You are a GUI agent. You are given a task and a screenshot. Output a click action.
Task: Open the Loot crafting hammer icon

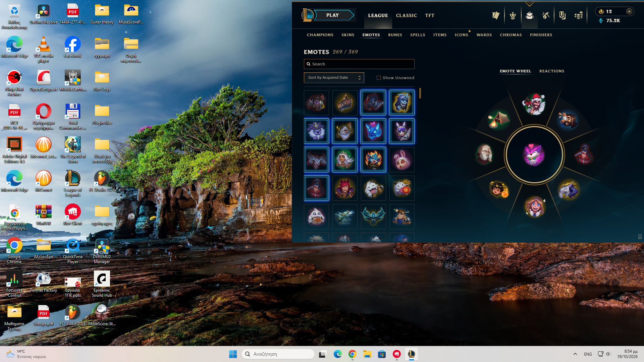point(546,15)
